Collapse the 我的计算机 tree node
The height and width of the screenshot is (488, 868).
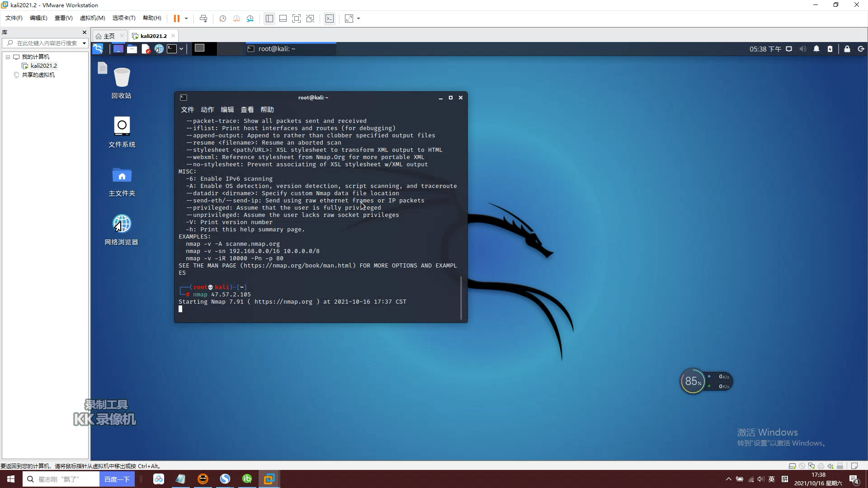(x=8, y=57)
